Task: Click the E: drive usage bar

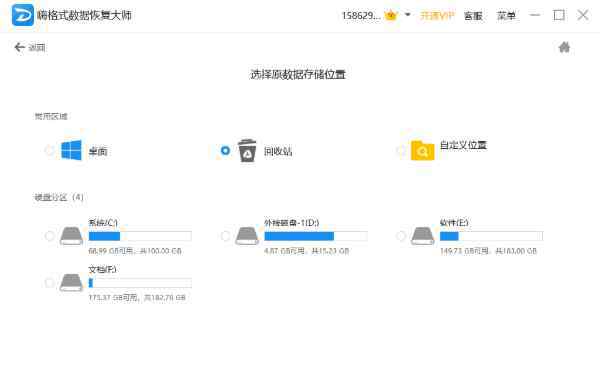Action: click(491, 236)
